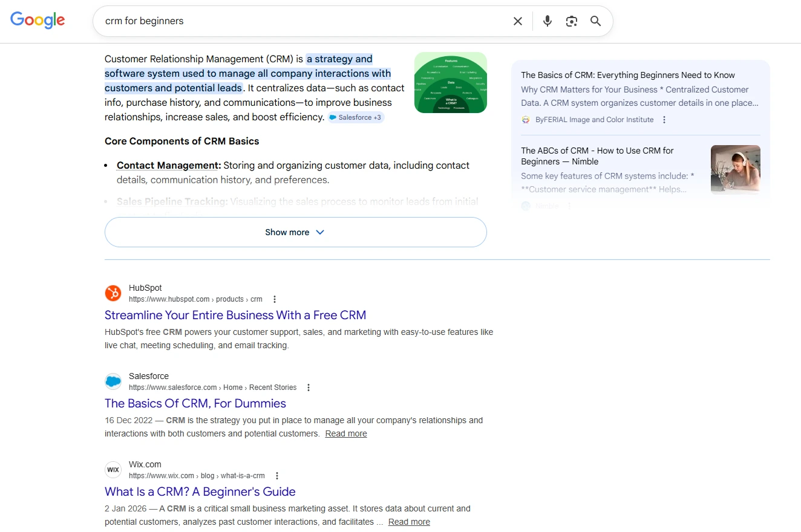This screenshot has height=532, width=801.
Task: Open The Basics of CRM source card
Action: tap(627, 76)
